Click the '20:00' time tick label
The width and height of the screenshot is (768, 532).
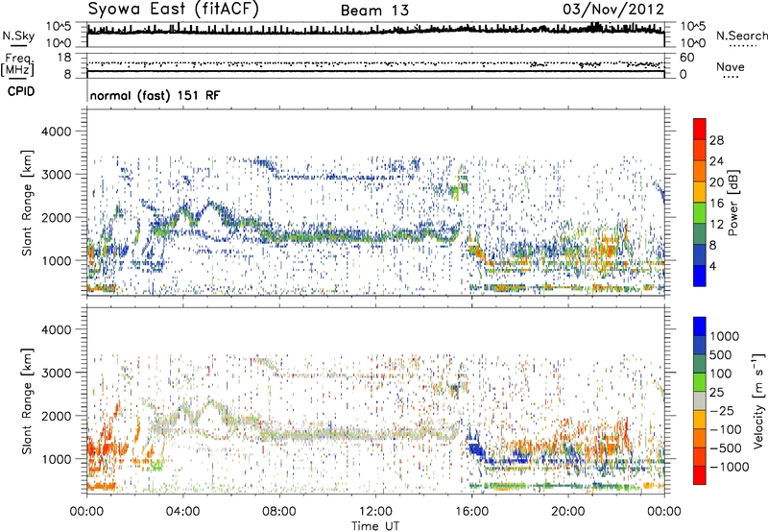click(x=567, y=512)
